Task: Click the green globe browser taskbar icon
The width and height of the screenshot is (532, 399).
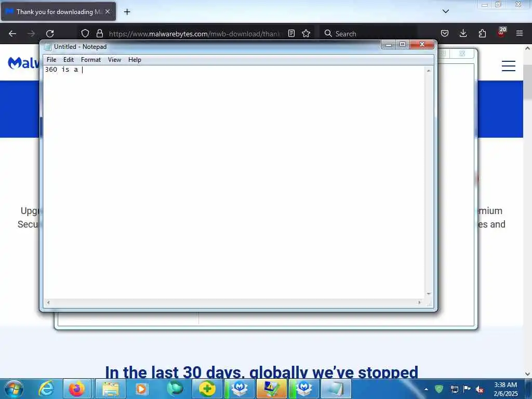Action: pyautogui.click(x=175, y=389)
